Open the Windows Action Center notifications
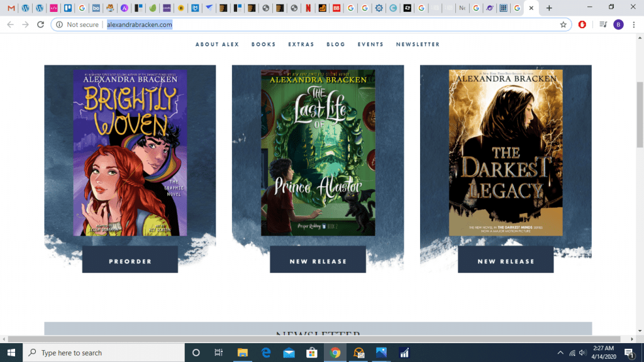The height and width of the screenshot is (362, 644). 629,353
